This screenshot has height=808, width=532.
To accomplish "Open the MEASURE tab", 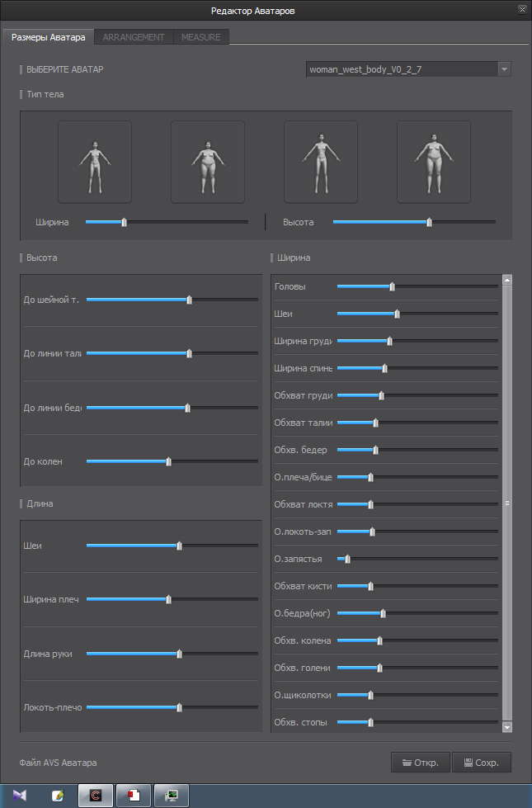I will [201, 37].
